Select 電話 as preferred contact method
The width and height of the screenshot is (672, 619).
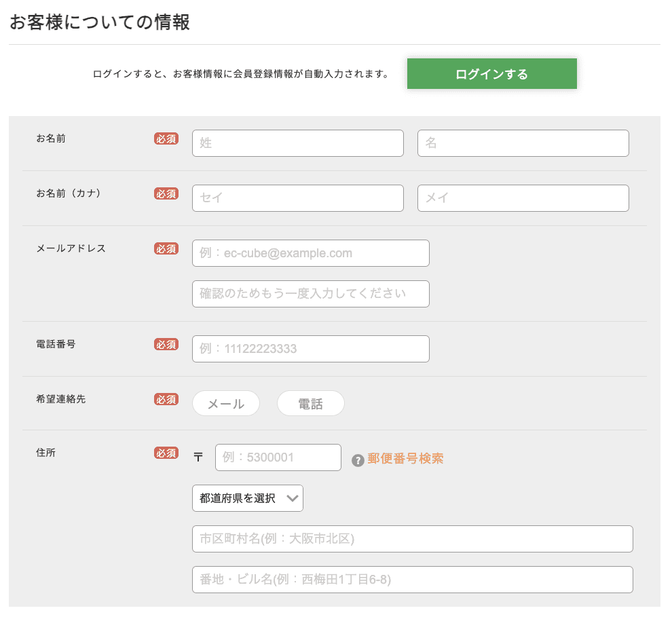(310, 403)
